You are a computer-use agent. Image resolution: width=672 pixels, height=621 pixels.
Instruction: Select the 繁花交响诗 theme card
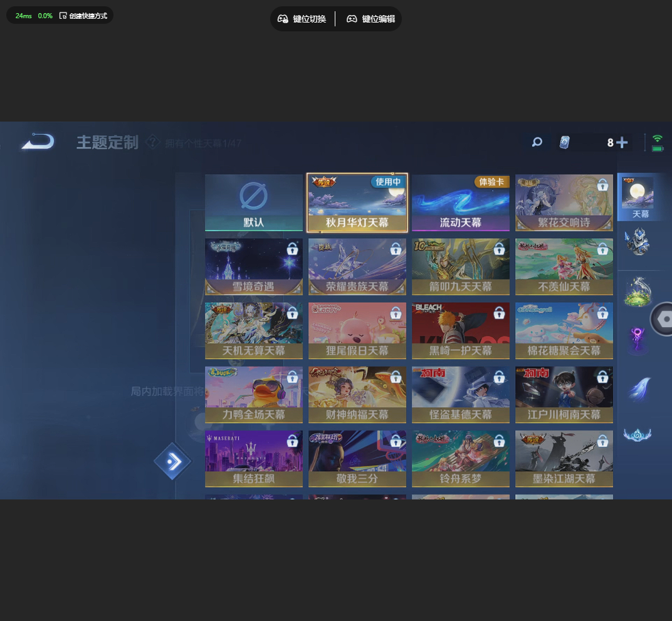tap(564, 202)
